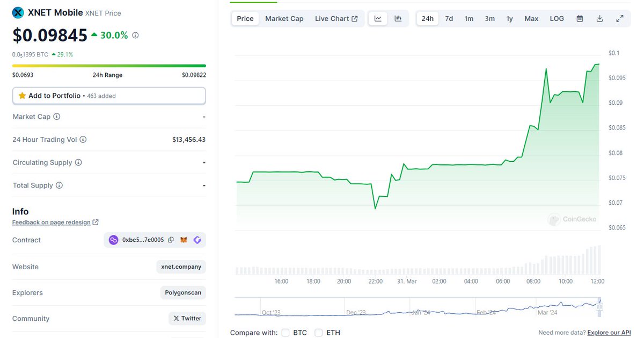The width and height of the screenshot is (644, 338).
Task: Select the Price tab
Action: [245, 19]
